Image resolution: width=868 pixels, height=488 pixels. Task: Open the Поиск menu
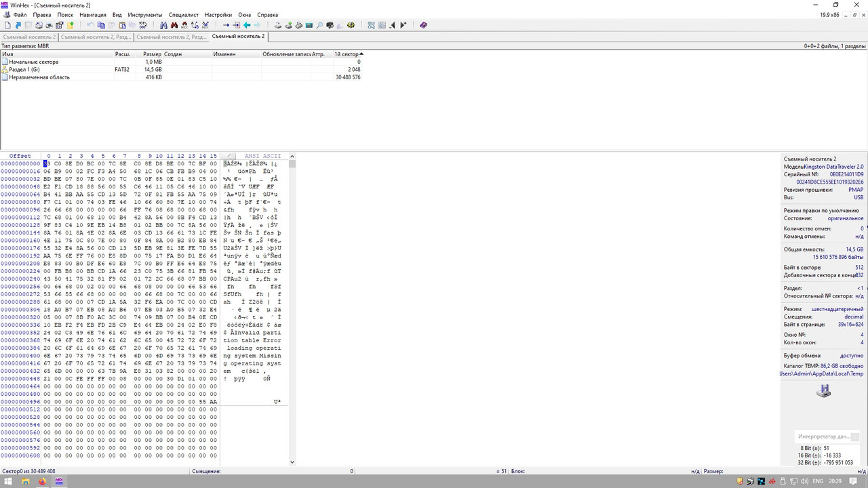tap(65, 14)
